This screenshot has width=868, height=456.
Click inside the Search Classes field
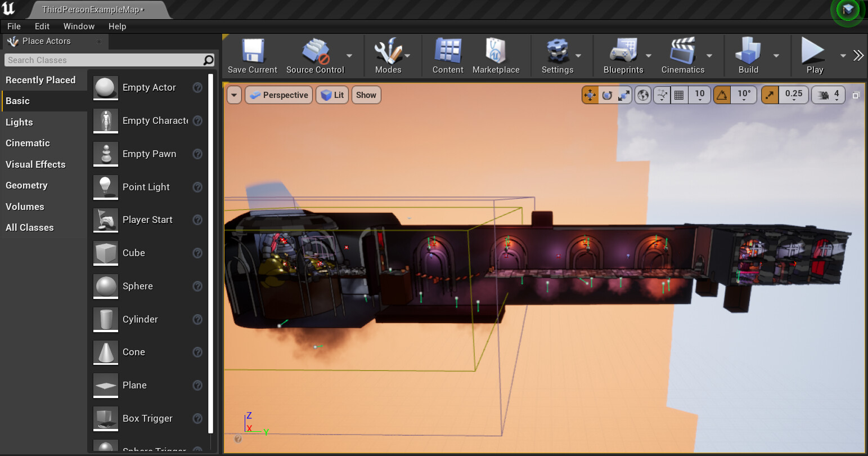tap(101, 60)
